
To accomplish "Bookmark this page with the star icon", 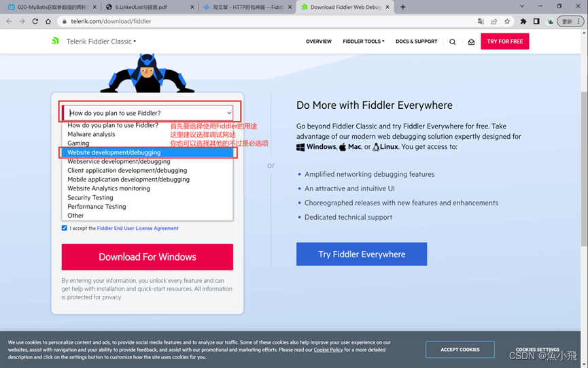I will tap(507, 21).
